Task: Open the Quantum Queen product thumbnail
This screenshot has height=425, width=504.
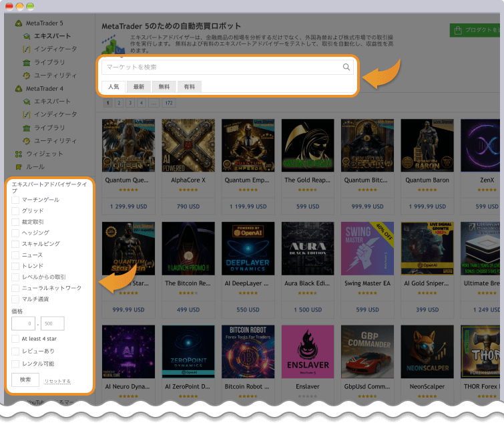Action: pos(128,146)
